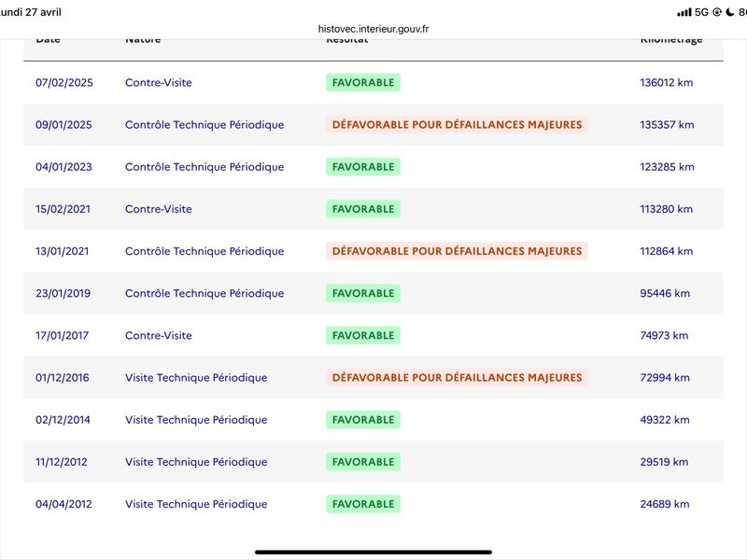Tap DÉFAVORABLE badge for 01/12/2016 visit
This screenshot has width=747, height=560.
[457, 377]
